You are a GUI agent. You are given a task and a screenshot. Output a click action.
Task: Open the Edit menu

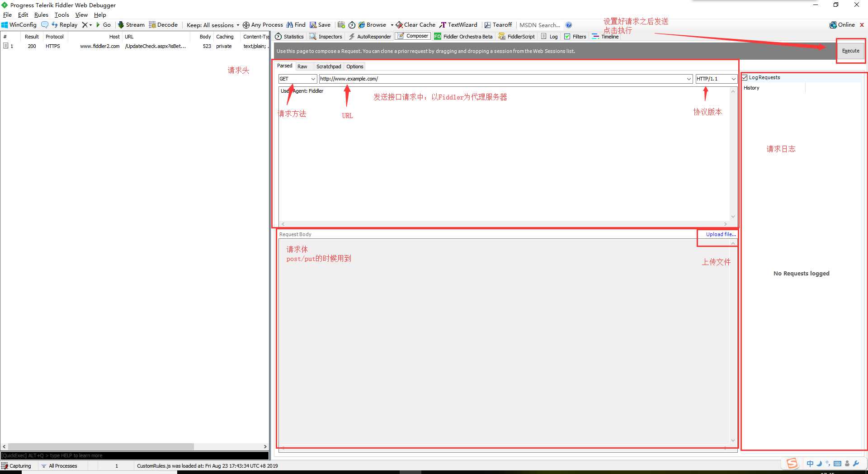(23, 14)
